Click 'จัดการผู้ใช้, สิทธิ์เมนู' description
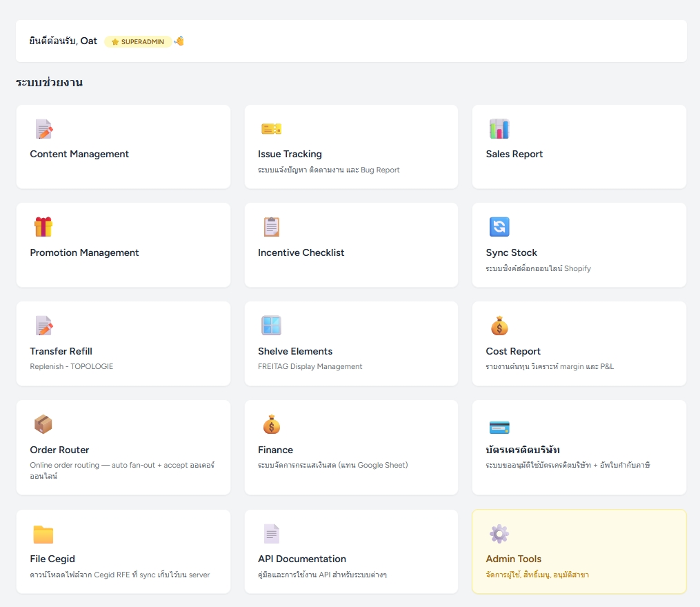This screenshot has height=607, width=700. coord(537,575)
